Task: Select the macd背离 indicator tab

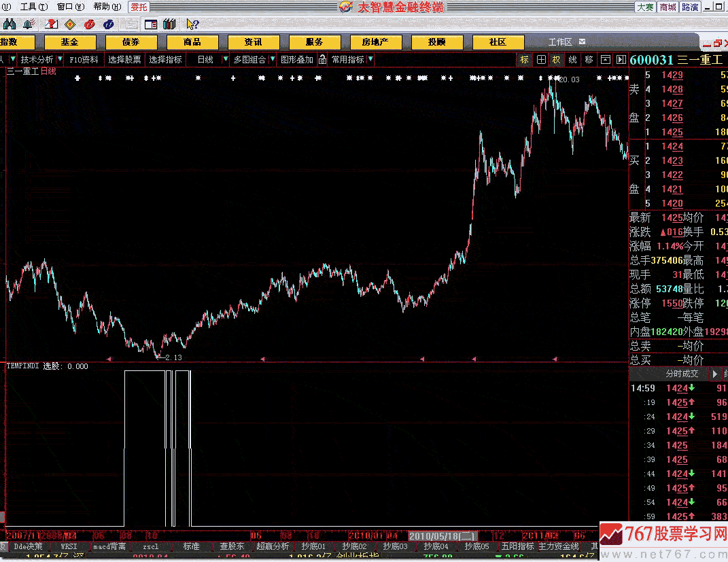Action: click(109, 546)
